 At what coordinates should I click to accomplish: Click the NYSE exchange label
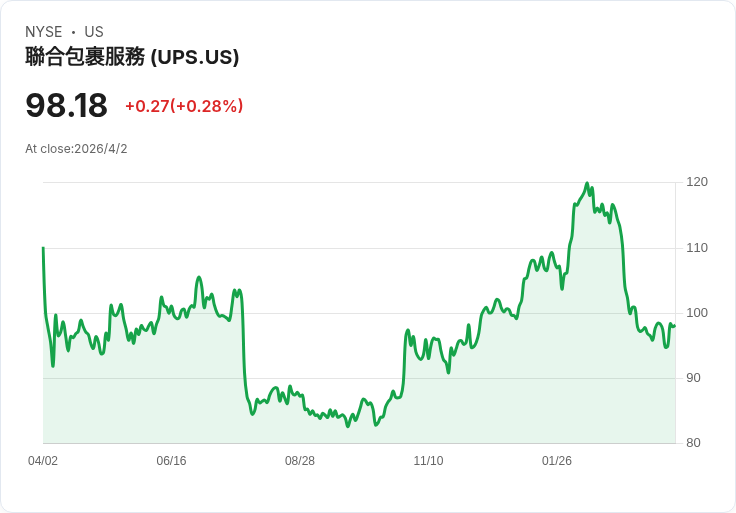(44, 32)
